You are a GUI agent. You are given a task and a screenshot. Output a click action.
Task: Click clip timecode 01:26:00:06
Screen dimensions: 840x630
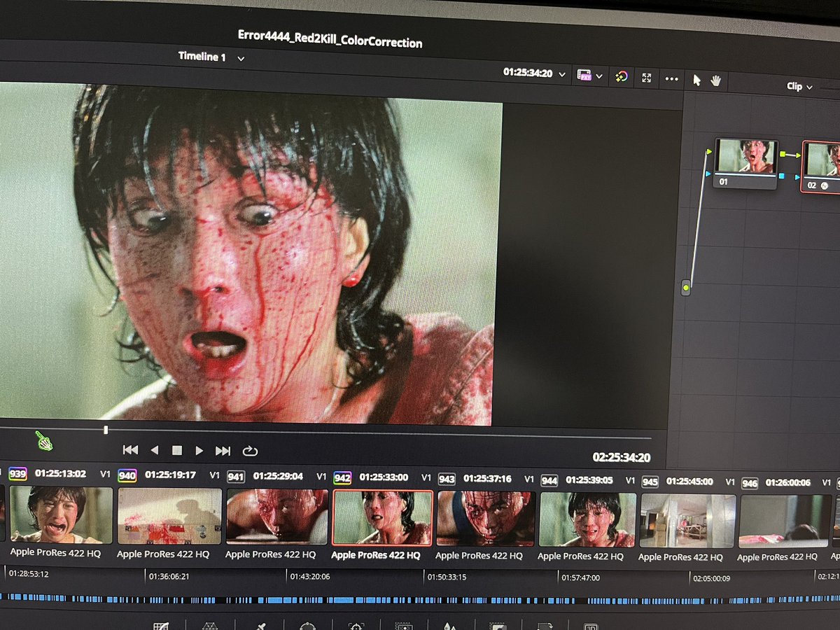788,483
